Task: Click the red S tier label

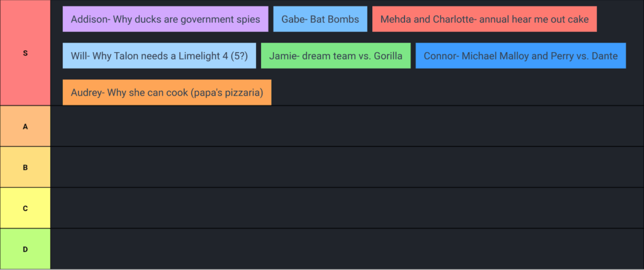Action: [x=25, y=53]
